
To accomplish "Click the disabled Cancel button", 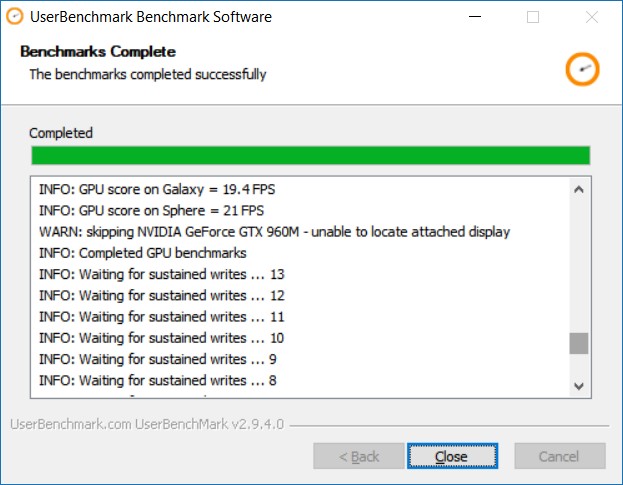I will (x=559, y=456).
